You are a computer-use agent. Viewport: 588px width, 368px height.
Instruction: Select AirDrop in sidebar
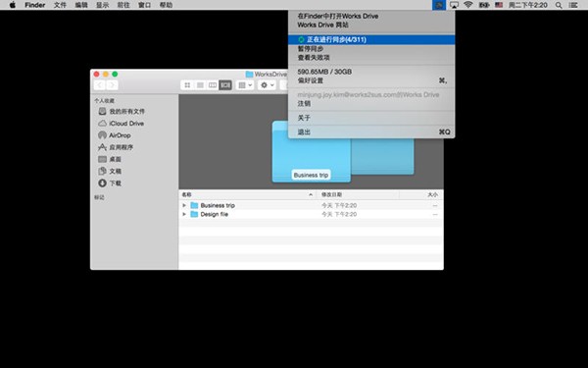pyautogui.click(x=115, y=135)
